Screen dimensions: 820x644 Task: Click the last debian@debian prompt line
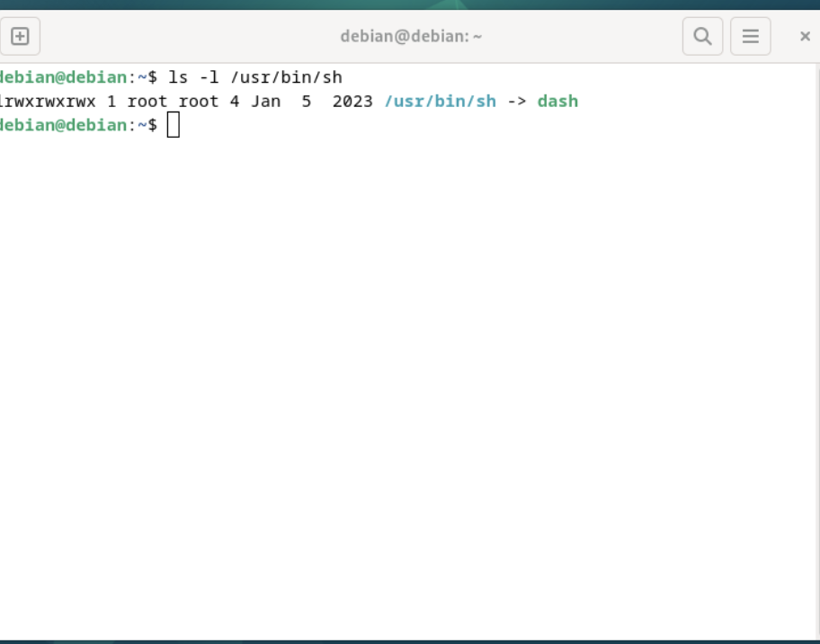63,125
